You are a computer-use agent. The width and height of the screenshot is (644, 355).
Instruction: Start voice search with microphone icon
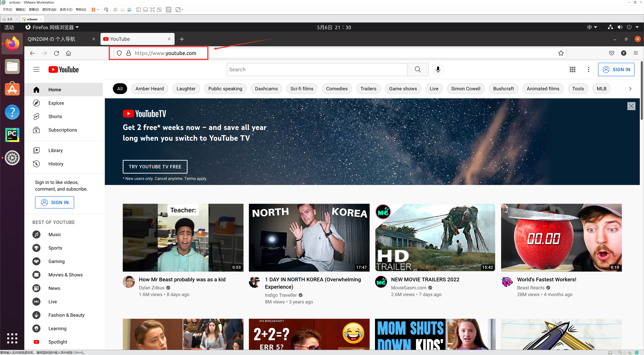tap(438, 69)
